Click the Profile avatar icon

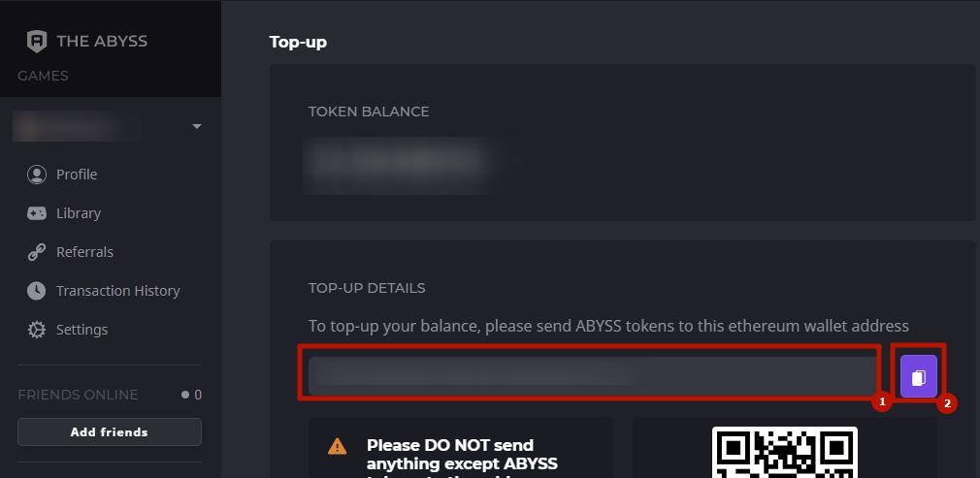[x=37, y=175]
